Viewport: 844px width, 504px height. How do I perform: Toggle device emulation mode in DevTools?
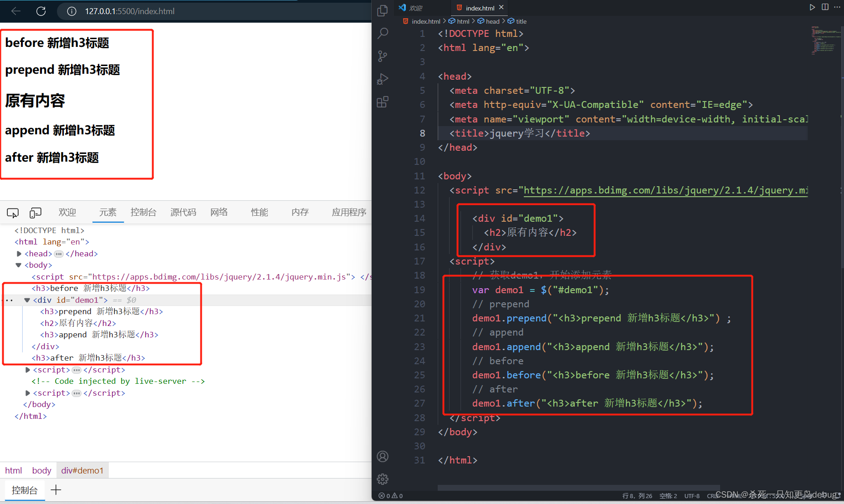(35, 212)
